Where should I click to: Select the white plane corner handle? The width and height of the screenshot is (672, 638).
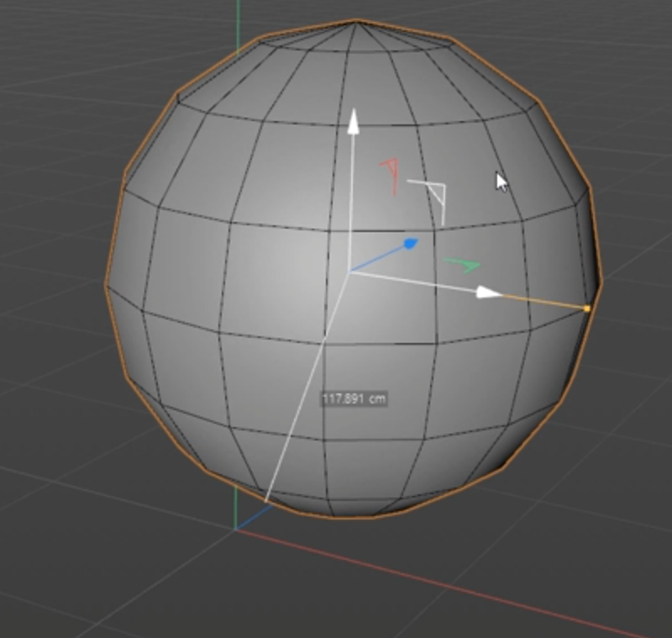pyautogui.click(x=428, y=203)
